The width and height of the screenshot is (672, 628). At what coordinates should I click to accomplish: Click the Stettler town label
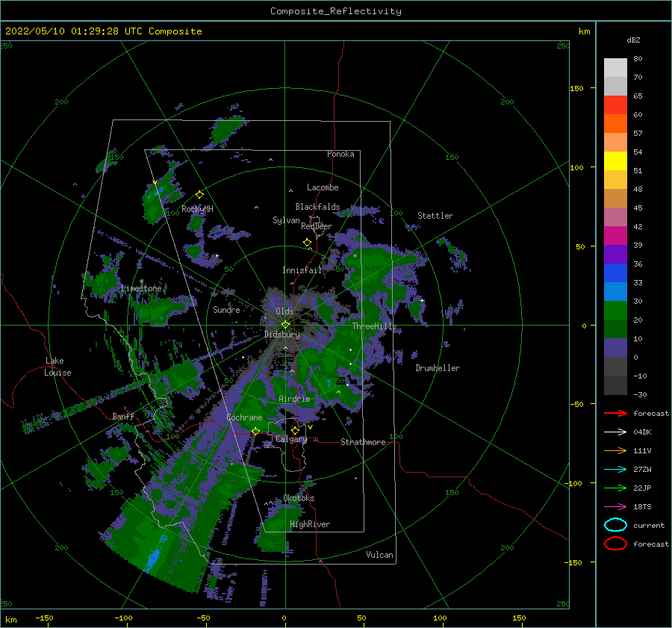[x=435, y=216]
